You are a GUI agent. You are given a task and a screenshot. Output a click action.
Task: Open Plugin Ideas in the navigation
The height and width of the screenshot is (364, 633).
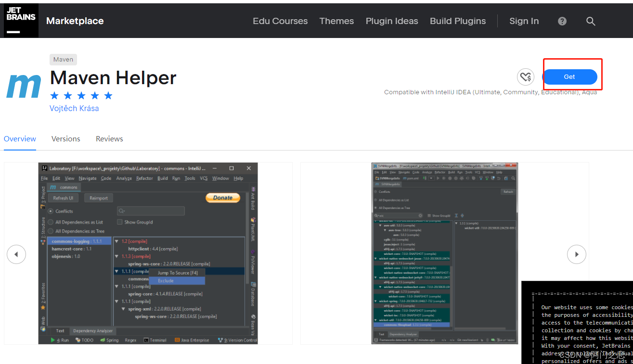point(392,21)
